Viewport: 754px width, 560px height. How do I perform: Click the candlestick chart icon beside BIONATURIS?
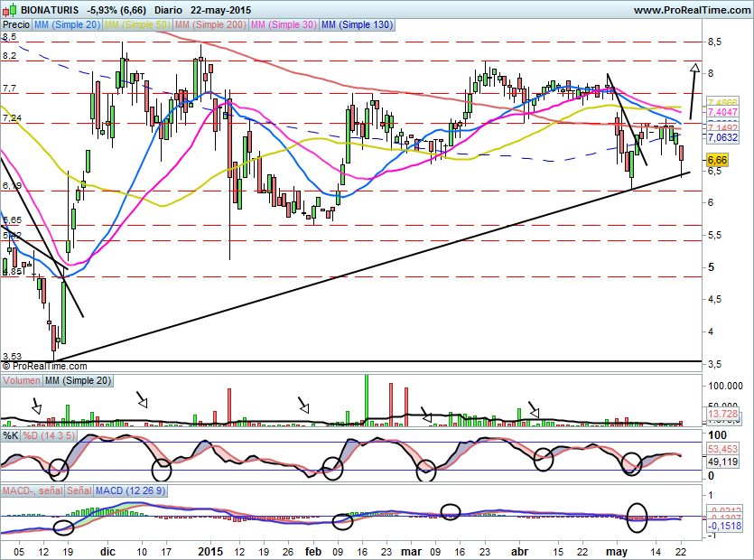pos(6,10)
